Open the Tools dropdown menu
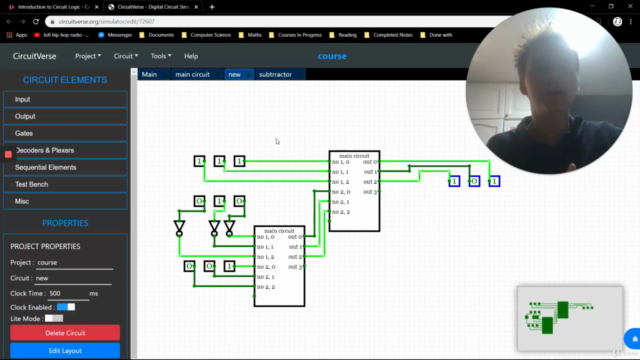The width and height of the screenshot is (640, 360). (x=161, y=56)
